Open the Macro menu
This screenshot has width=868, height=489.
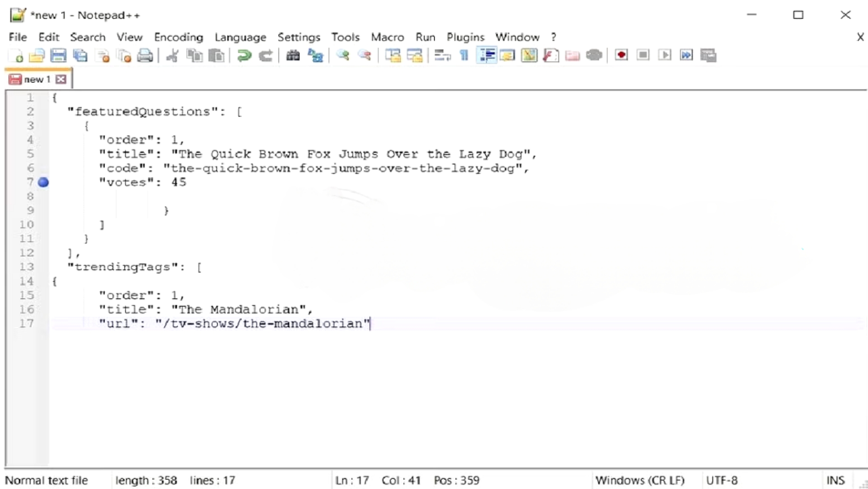coord(387,37)
